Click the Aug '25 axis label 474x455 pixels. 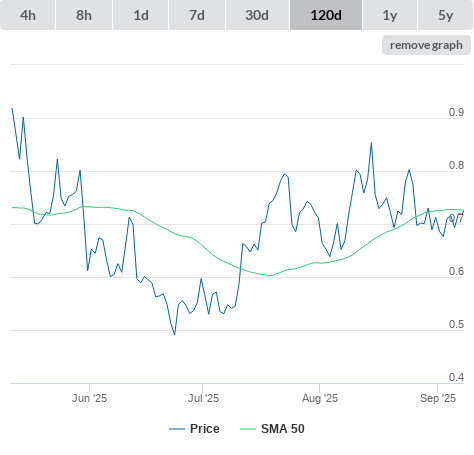pos(320,398)
